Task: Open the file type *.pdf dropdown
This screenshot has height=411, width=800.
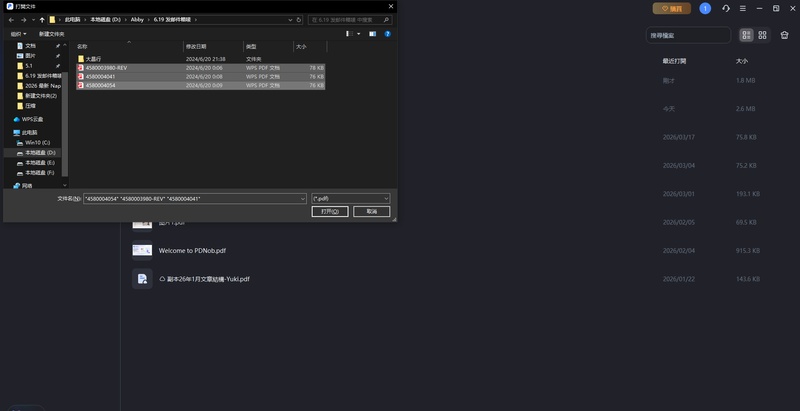Action: (x=350, y=199)
